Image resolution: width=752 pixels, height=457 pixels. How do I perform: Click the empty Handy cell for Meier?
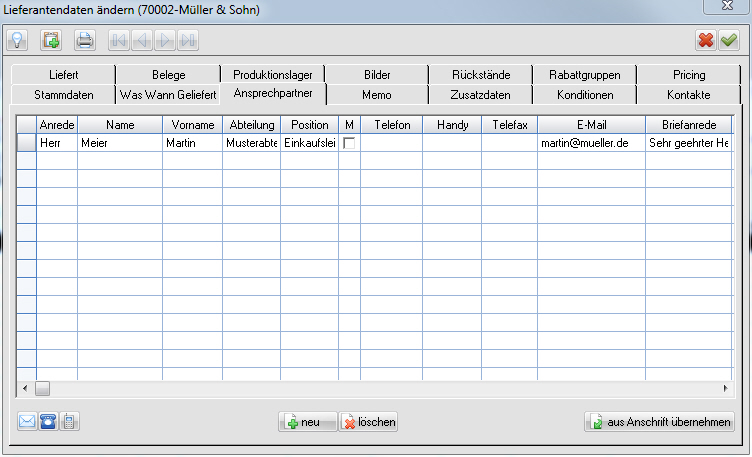point(452,143)
